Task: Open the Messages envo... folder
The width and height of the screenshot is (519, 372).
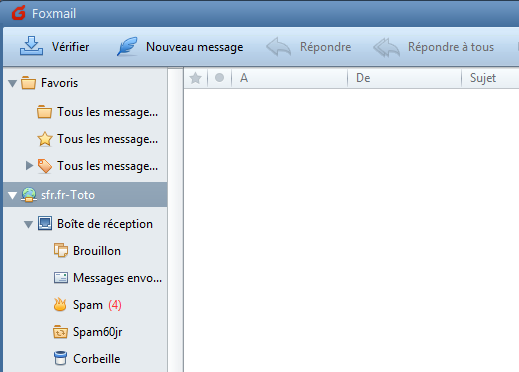Action: (117, 278)
